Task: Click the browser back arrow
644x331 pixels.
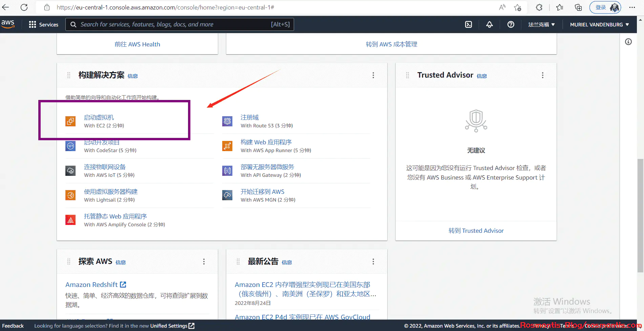Action: coord(6,7)
